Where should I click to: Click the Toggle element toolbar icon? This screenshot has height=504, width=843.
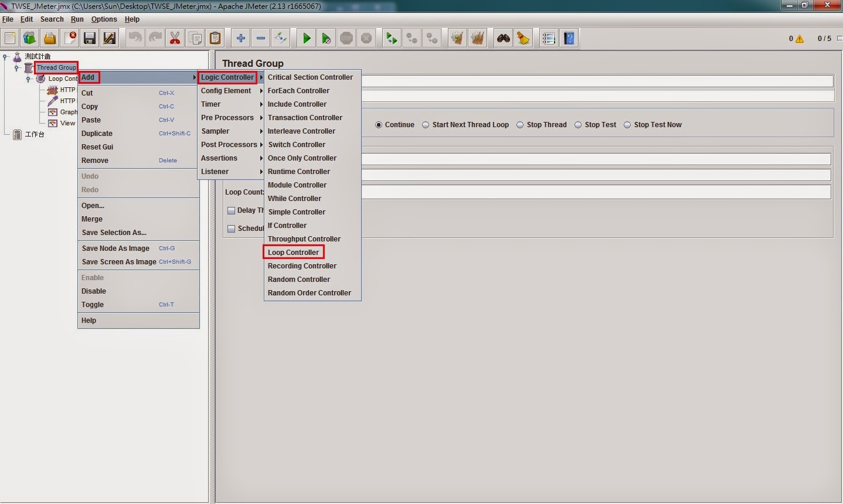pos(281,39)
